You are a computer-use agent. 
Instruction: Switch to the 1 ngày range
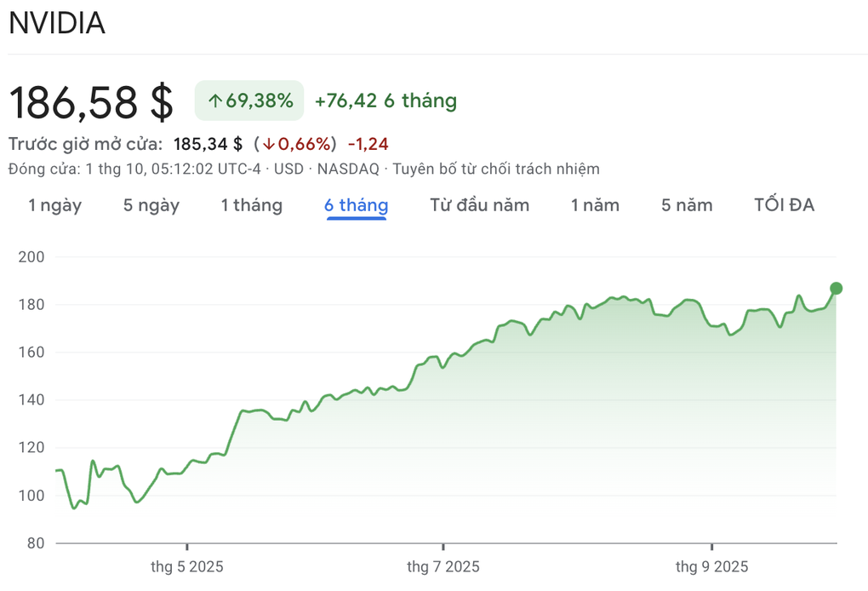(x=54, y=205)
